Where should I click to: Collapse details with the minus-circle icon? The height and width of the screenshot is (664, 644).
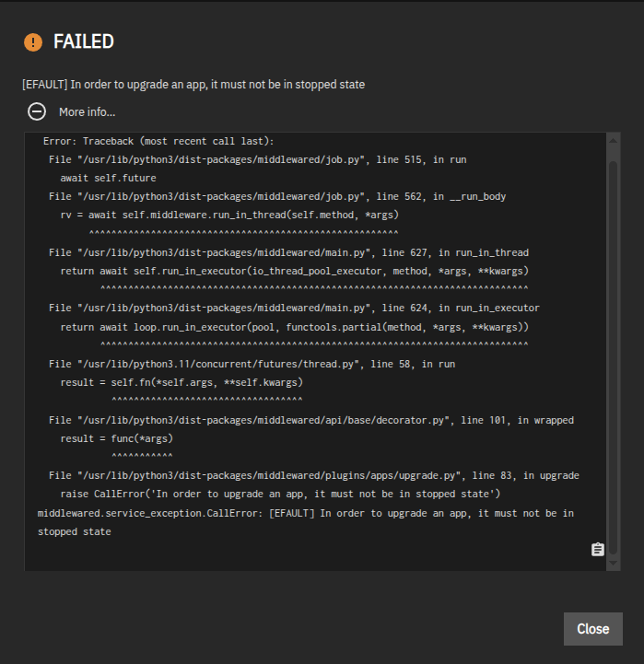37,111
